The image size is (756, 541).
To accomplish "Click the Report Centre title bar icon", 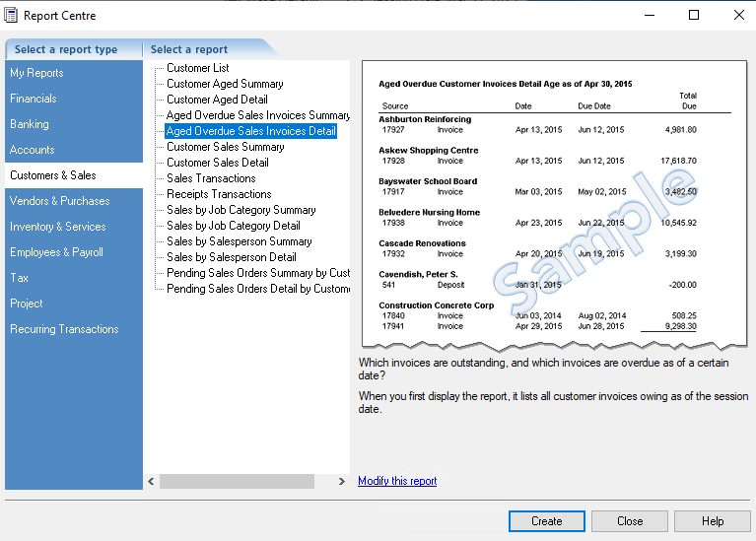I will 11,16.
